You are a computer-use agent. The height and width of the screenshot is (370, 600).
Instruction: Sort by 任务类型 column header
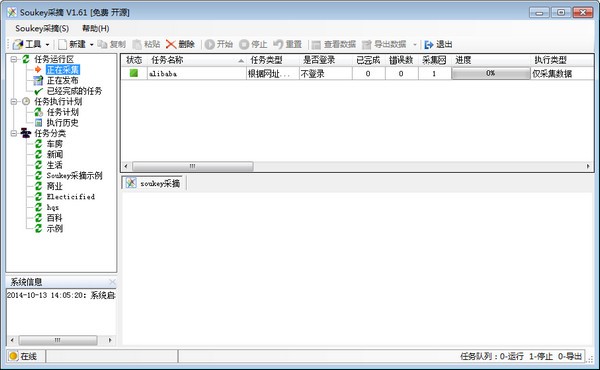pos(273,60)
